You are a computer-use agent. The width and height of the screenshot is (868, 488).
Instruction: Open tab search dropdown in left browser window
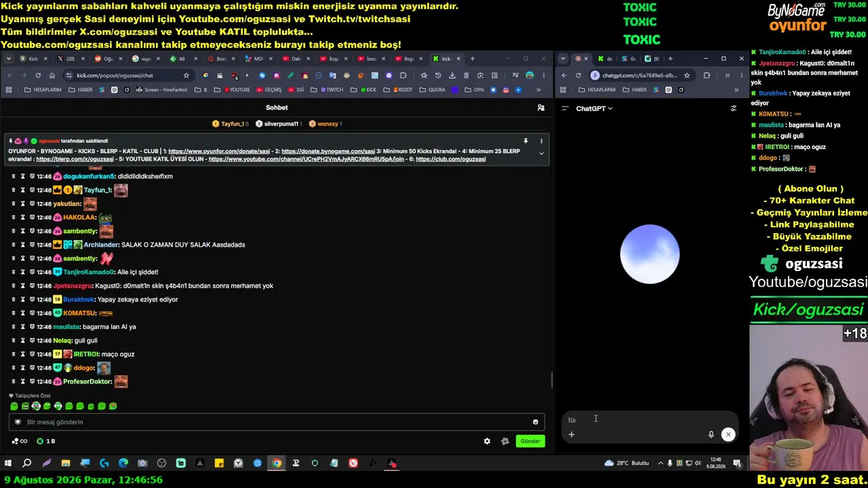pyautogui.click(x=8, y=59)
